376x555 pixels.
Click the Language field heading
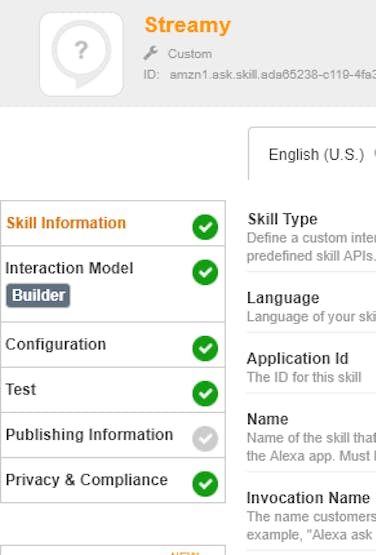tap(283, 298)
